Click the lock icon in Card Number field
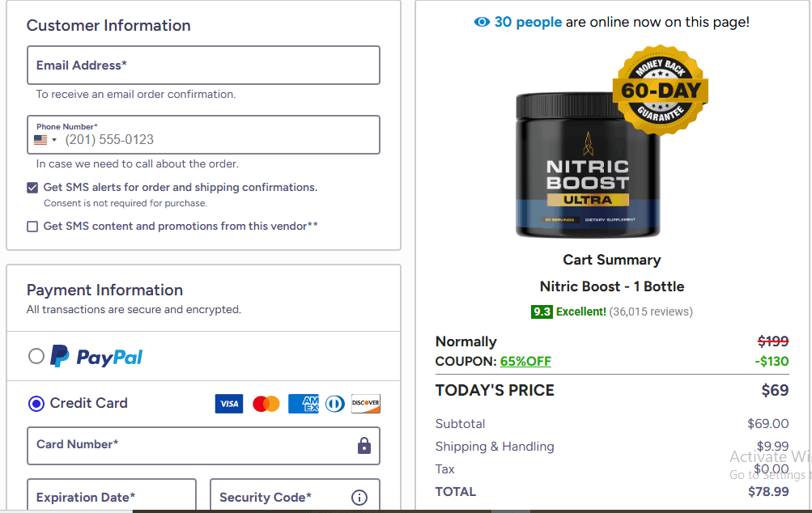Screen dimensions: 812x513 point(363,446)
